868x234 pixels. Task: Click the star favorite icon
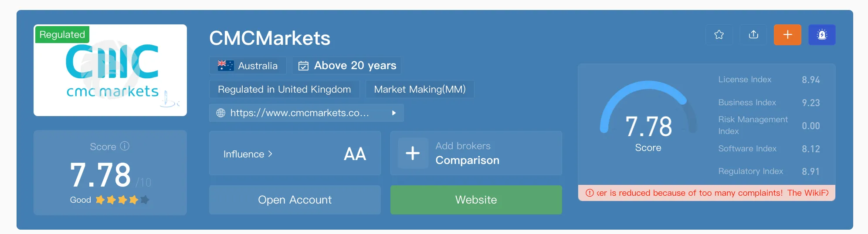719,35
